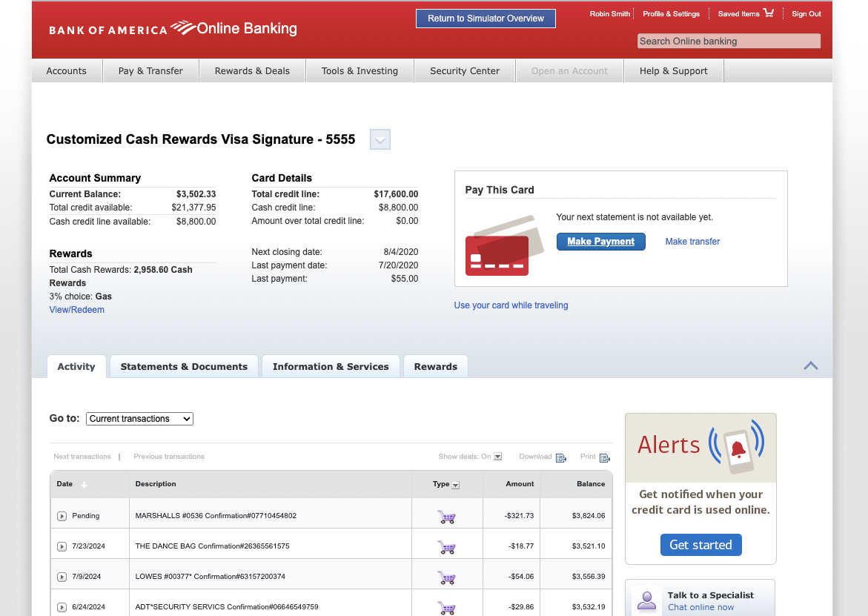Click the Search Online banking field
This screenshot has height=616, width=868.
pyautogui.click(x=729, y=41)
